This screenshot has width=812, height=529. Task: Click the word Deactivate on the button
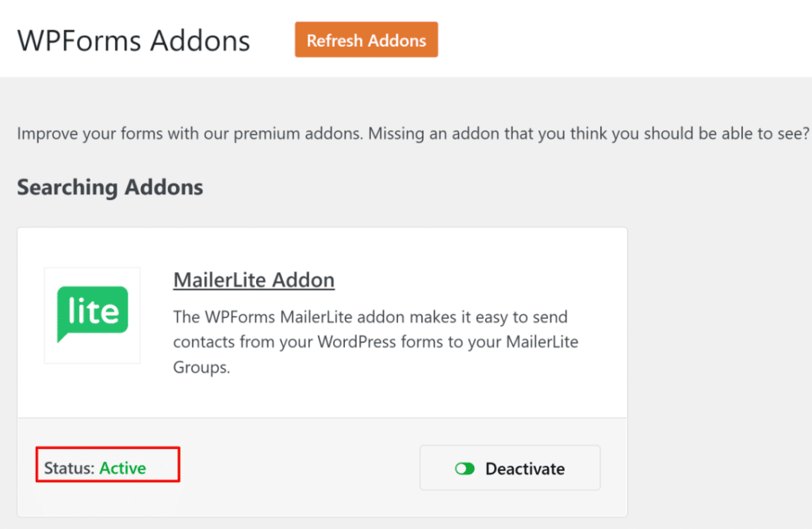click(525, 469)
